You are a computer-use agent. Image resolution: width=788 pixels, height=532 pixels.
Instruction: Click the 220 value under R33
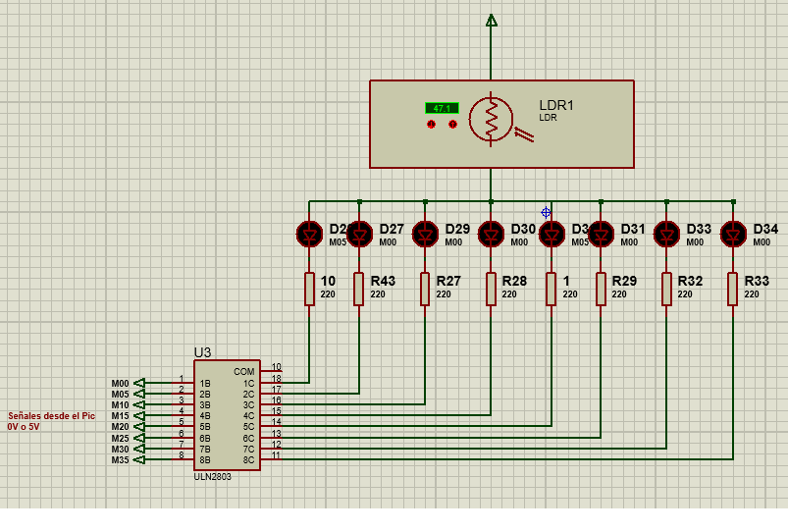[x=752, y=294]
